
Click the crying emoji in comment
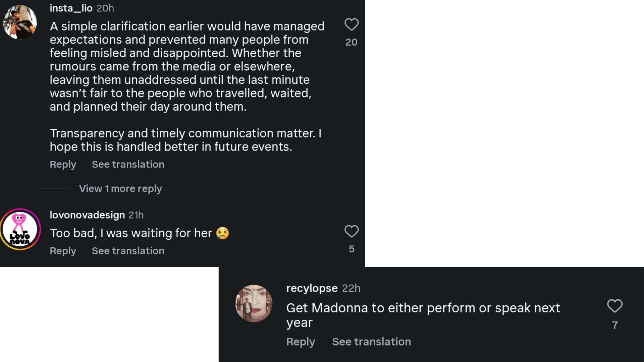coord(222,233)
